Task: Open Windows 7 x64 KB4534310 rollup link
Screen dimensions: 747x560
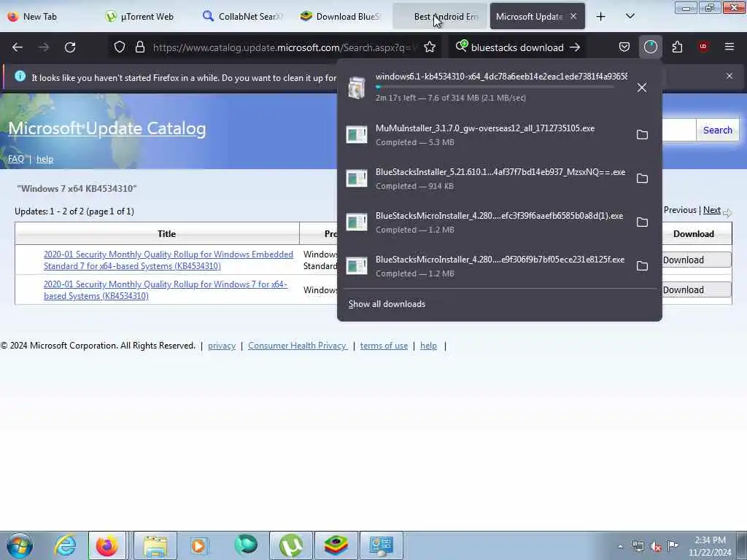Action: coord(166,290)
